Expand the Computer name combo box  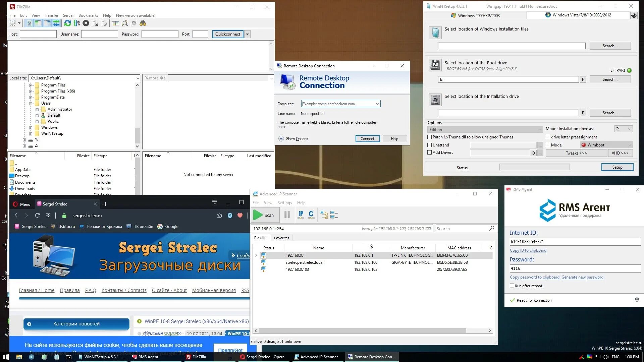tap(377, 104)
